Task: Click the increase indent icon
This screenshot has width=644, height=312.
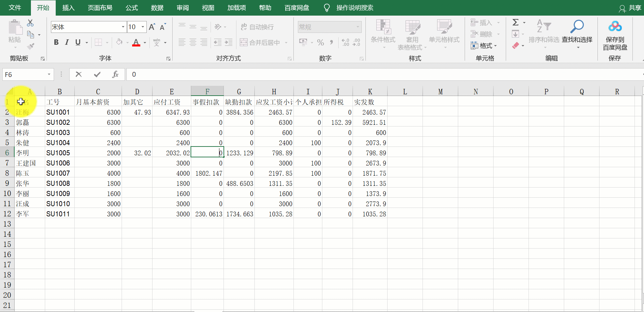Action: pos(229,42)
